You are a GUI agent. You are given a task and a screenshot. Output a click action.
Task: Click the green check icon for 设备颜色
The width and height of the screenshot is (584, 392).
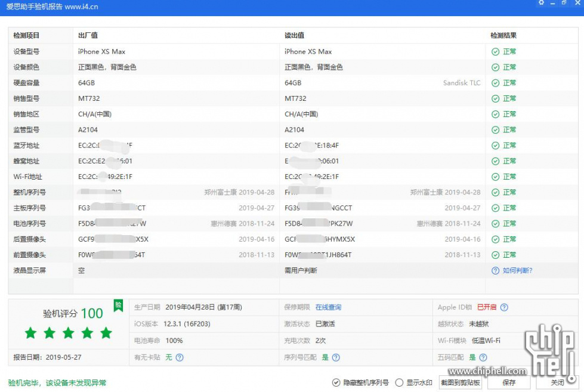[495, 67]
